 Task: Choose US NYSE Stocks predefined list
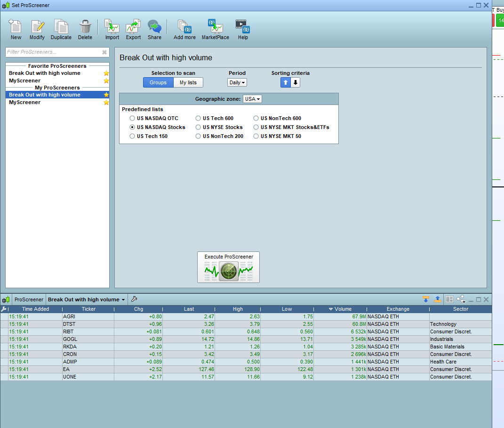199,128
